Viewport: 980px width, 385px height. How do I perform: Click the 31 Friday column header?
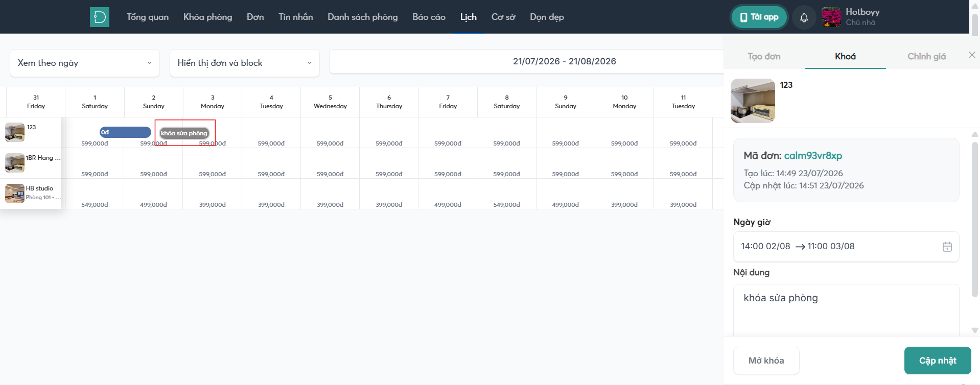pyautogui.click(x=36, y=102)
